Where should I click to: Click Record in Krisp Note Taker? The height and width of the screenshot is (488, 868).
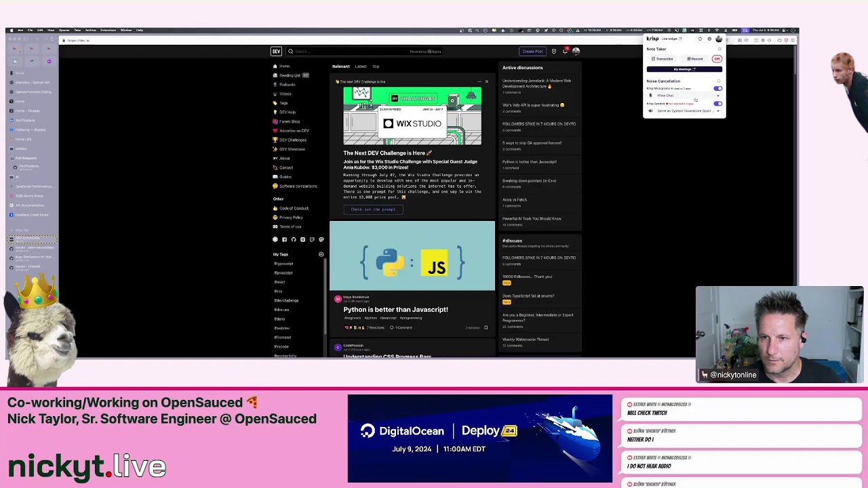point(695,59)
